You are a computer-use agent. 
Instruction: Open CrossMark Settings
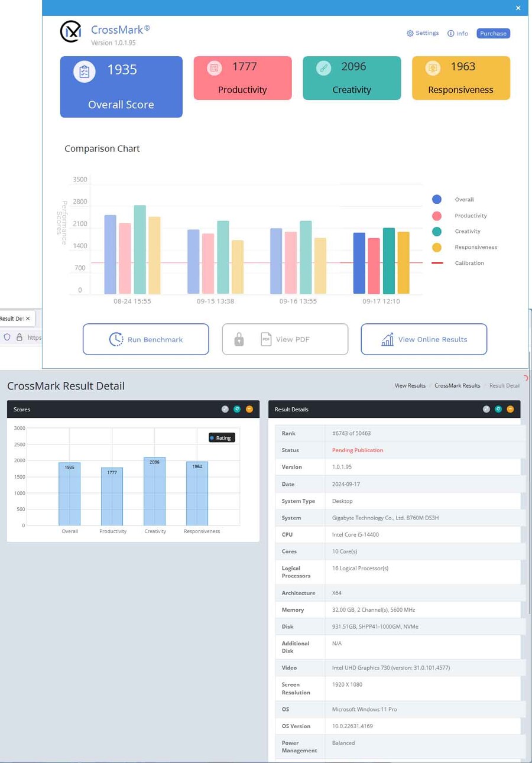[423, 33]
